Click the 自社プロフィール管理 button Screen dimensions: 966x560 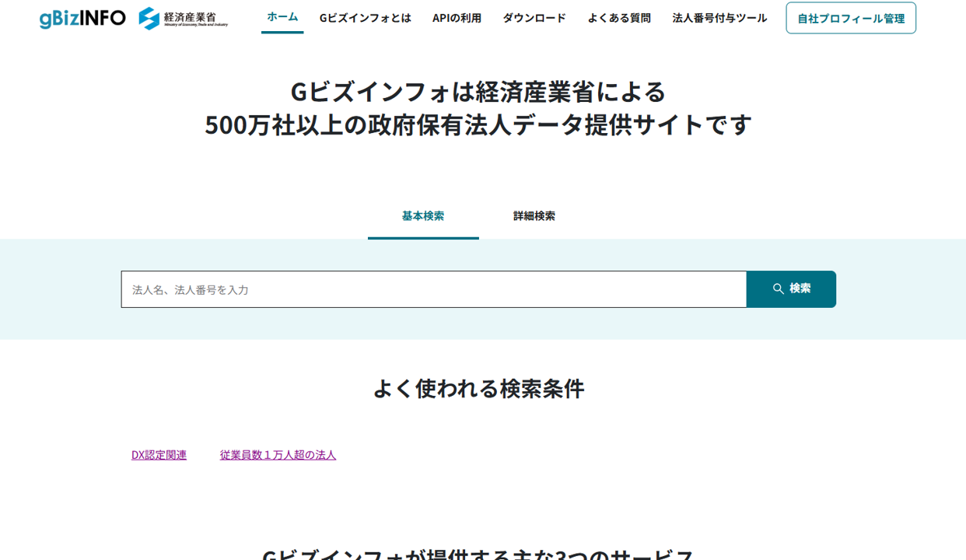click(851, 18)
